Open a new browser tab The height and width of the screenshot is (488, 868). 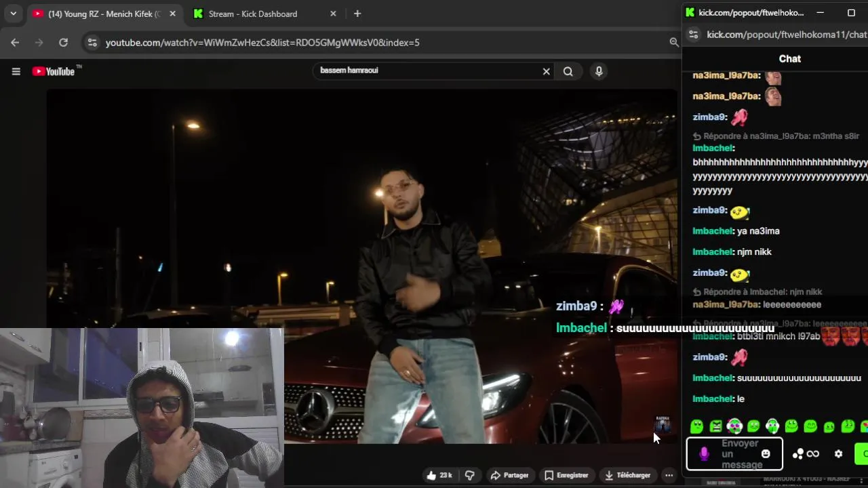(x=357, y=14)
